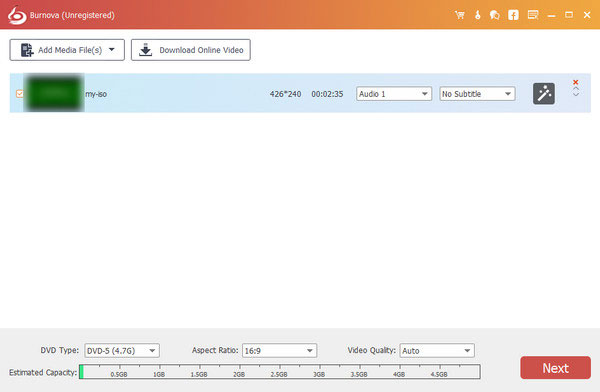
Task: Open the feedback menu icon in title bar
Action: pyautogui.click(x=533, y=15)
